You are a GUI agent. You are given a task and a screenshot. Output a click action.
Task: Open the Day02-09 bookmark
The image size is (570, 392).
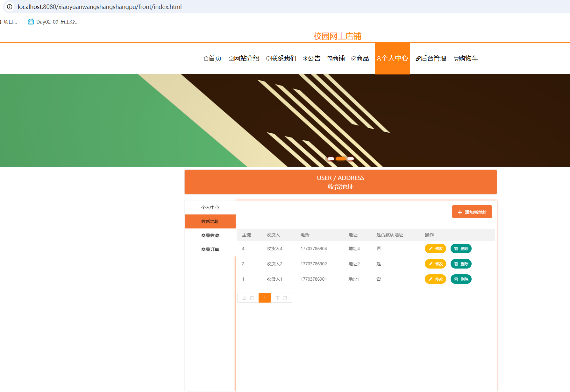pyautogui.click(x=53, y=22)
